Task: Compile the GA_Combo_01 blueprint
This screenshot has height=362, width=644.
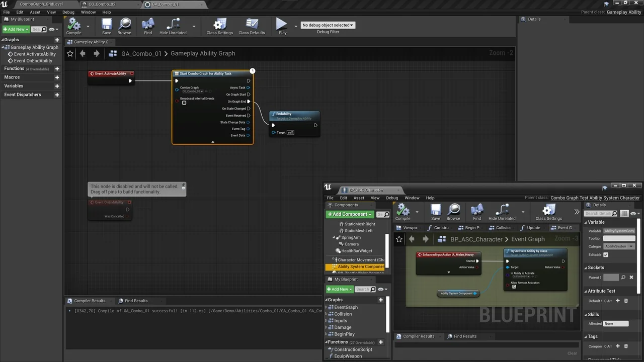Action: (73, 26)
